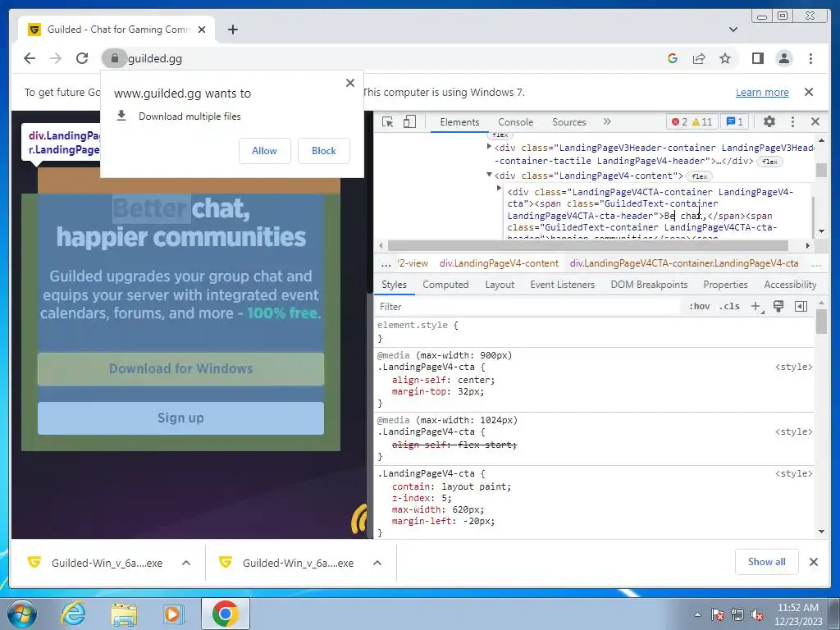
Task: Toggle Chrome side panel icon
Action: click(757, 58)
